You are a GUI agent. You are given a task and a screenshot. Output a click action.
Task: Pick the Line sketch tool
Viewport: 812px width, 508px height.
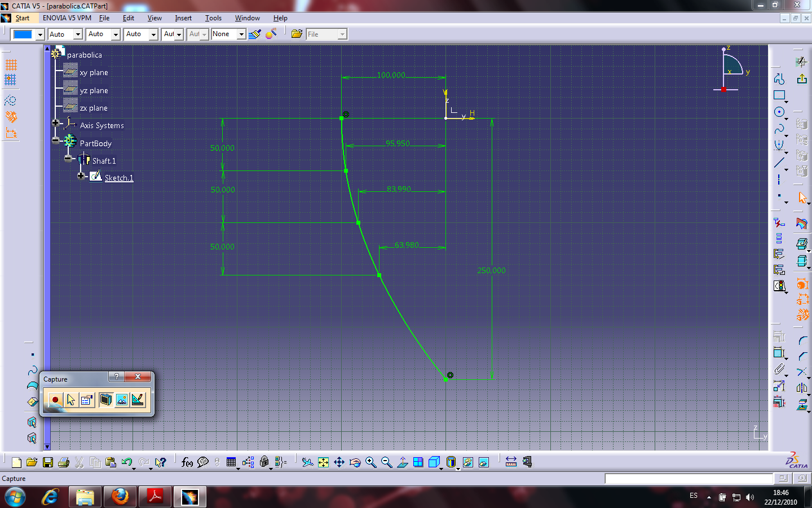[779, 163]
